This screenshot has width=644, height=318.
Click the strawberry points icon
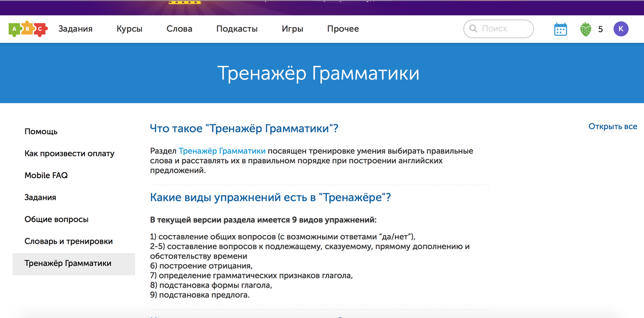[x=586, y=29]
